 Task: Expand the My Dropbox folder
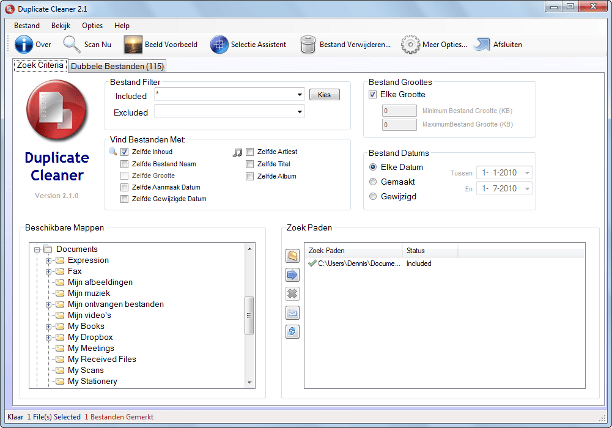[49, 337]
